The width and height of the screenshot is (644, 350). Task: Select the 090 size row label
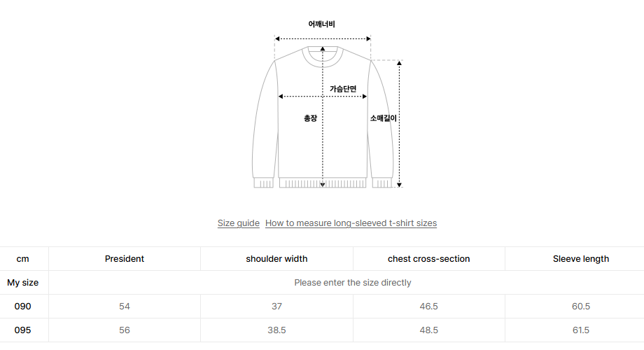point(23,307)
